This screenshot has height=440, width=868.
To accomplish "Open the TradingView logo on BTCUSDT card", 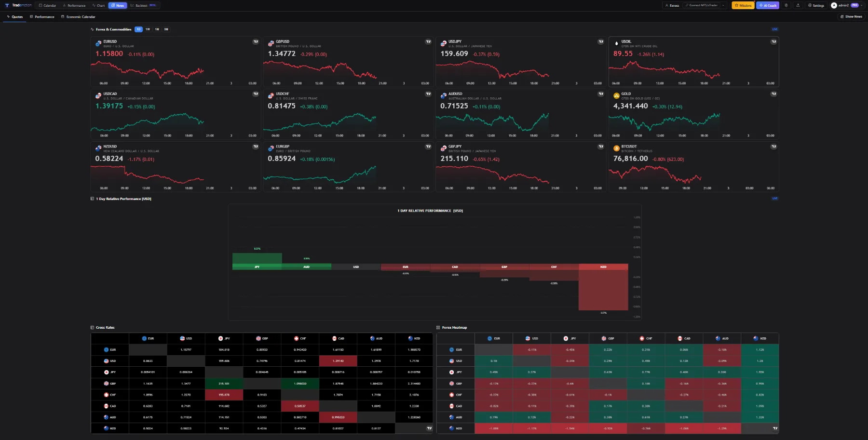I will pyautogui.click(x=773, y=147).
